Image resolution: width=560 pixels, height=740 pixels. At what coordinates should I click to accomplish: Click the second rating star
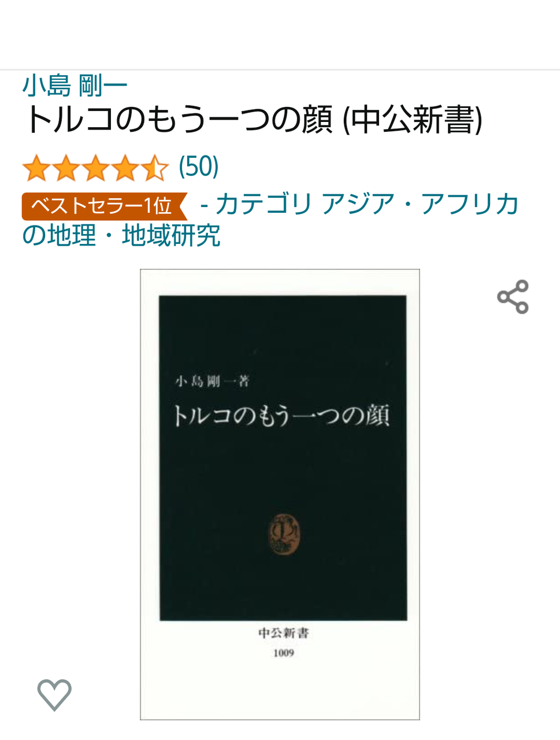click(66, 168)
